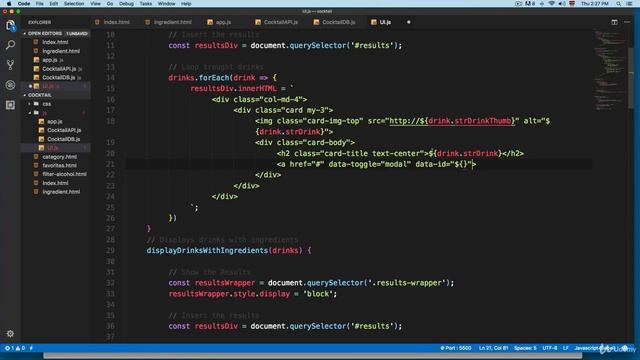640x360 pixels.
Task: Open the Explorer view in activity bar
Action: coord(11,25)
